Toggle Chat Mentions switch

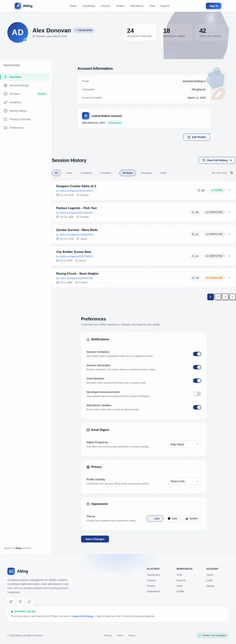[x=197, y=381]
